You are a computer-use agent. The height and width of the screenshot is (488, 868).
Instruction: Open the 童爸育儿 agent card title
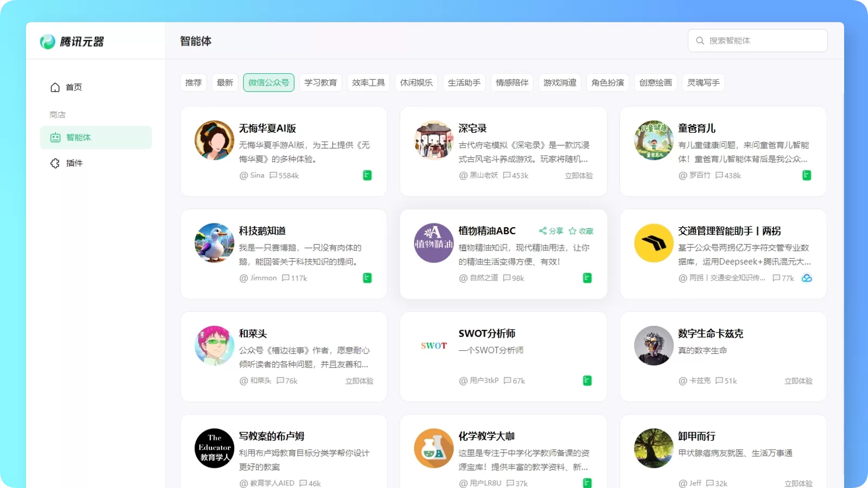[x=697, y=129]
